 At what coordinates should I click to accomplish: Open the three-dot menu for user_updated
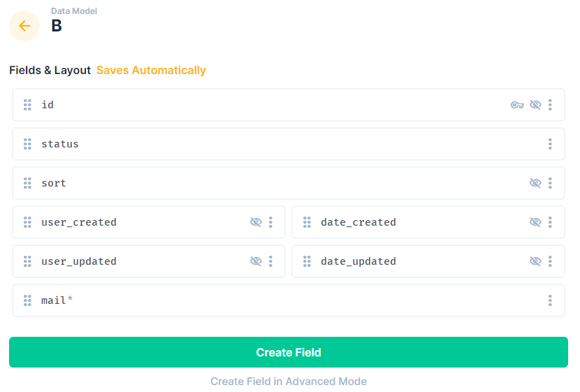pos(270,261)
